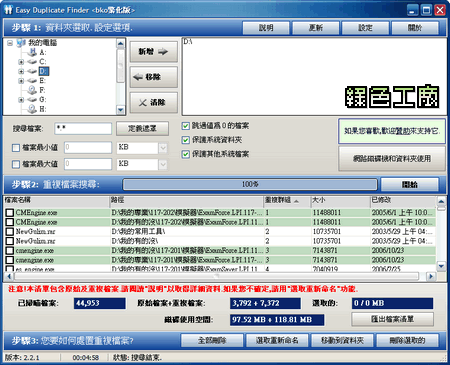Screen dimensions: 450x365
Task: Click the 100% search progress bar
Action: click(250, 184)
